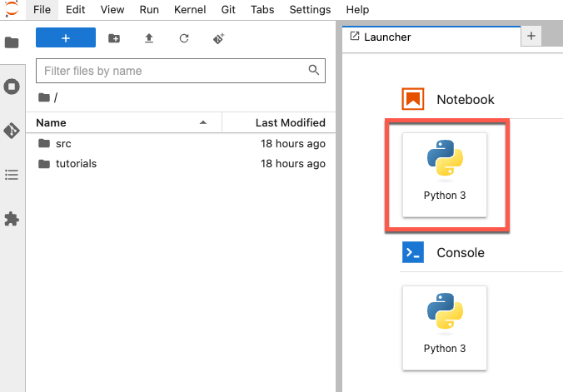The image size is (563, 392).
Task: Click the filter files by name field
Action: coord(175,71)
